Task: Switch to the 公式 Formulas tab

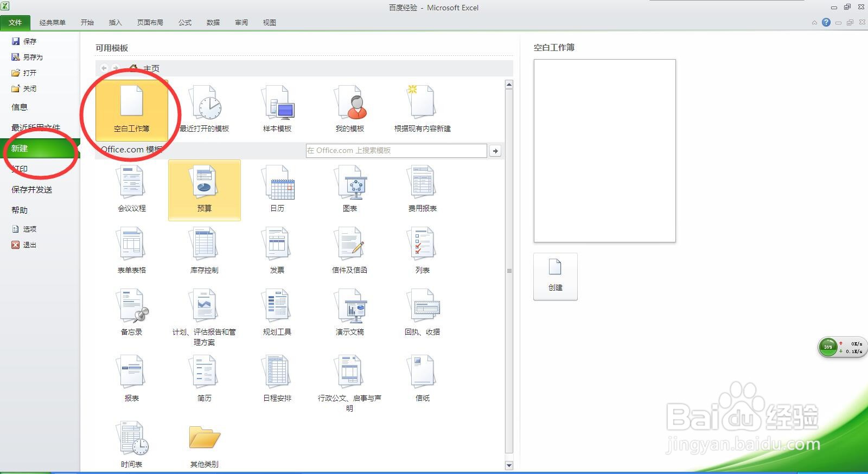Action: (185, 22)
